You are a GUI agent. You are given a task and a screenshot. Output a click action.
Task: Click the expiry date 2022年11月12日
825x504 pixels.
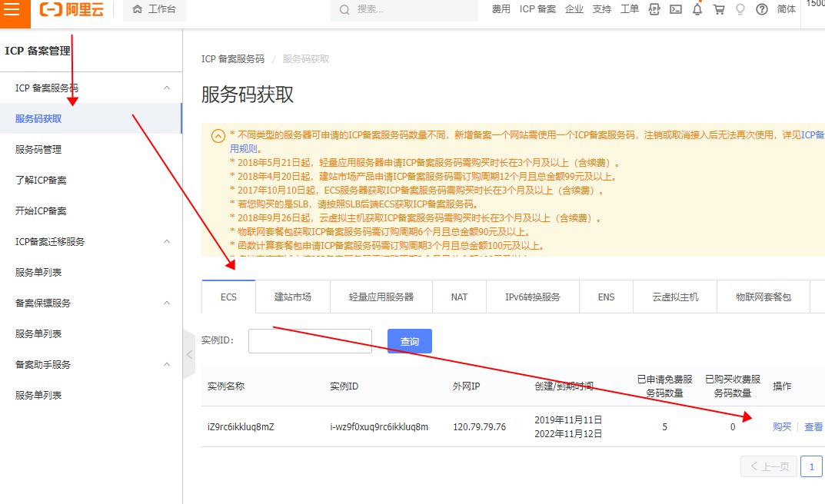coord(568,433)
